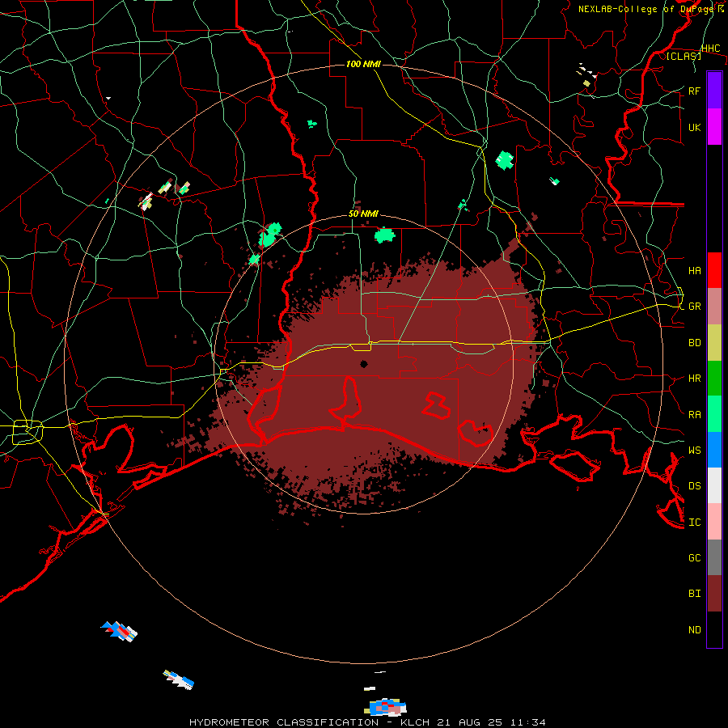Click the UK legend label
The width and height of the screenshot is (728, 728).
click(x=694, y=127)
